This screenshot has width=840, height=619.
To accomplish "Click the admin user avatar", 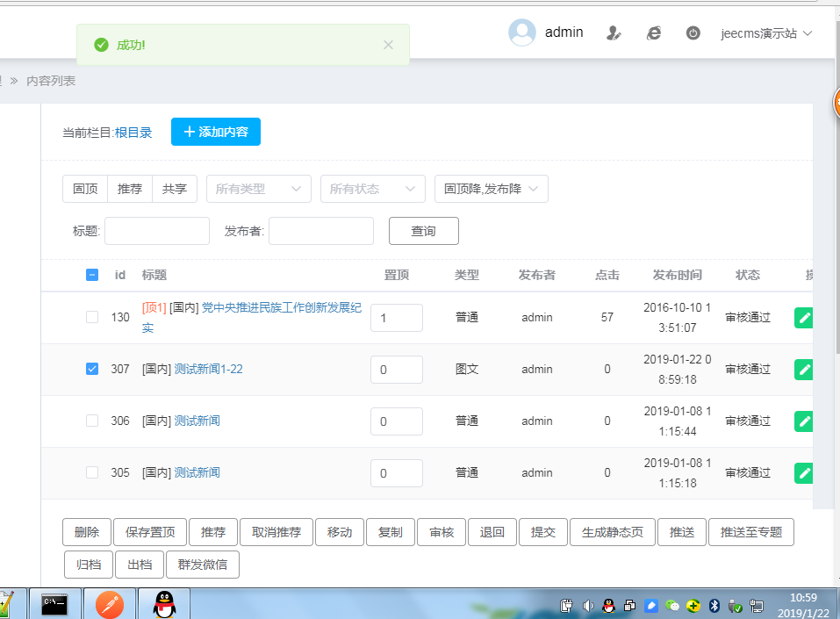I will (x=522, y=32).
